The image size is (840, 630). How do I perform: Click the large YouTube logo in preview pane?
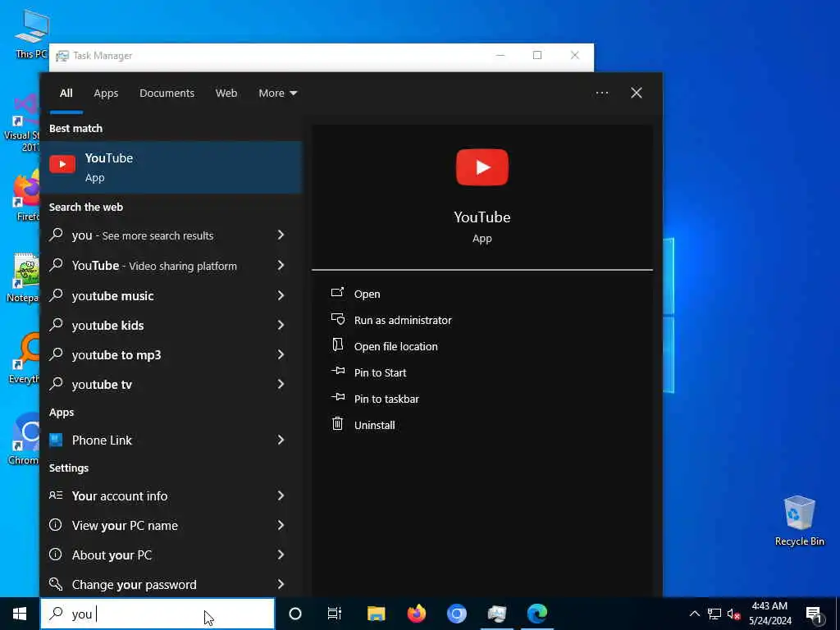(482, 167)
